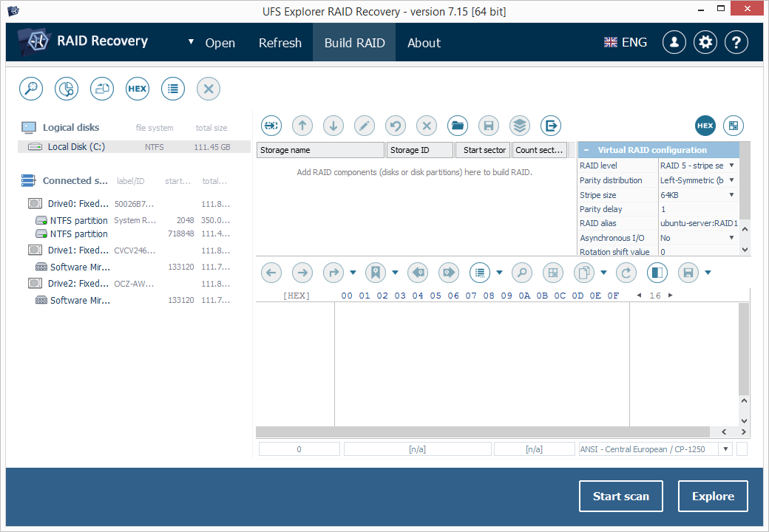This screenshot has width=769, height=532.
Task: Click the close storage X icon
Action: point(209,89)
